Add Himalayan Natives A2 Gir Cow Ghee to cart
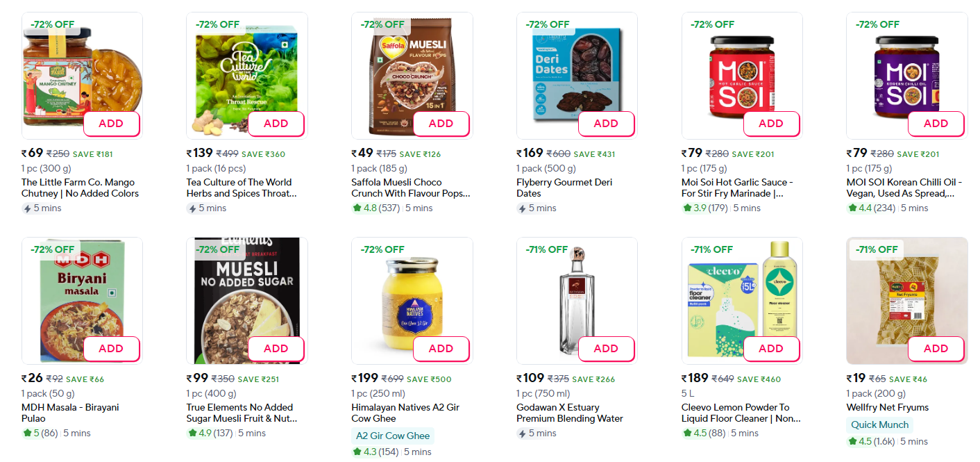The width and height of the screenshot is (980, 462). [441, 349]
